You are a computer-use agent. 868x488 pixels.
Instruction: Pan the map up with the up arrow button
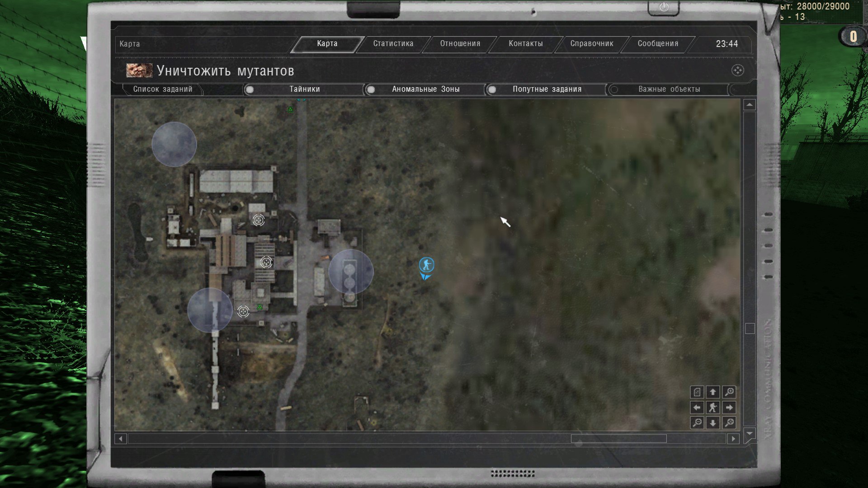pos(713,392)
